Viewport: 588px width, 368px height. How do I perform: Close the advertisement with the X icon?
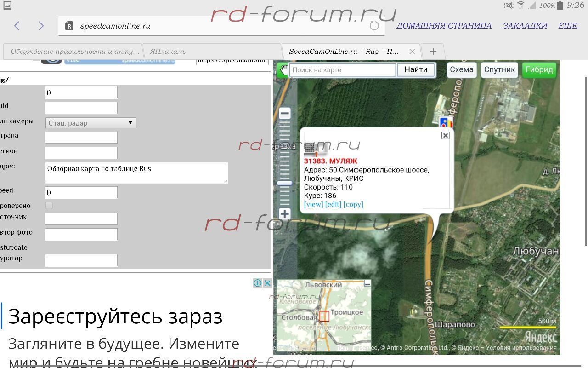[267, 283]
